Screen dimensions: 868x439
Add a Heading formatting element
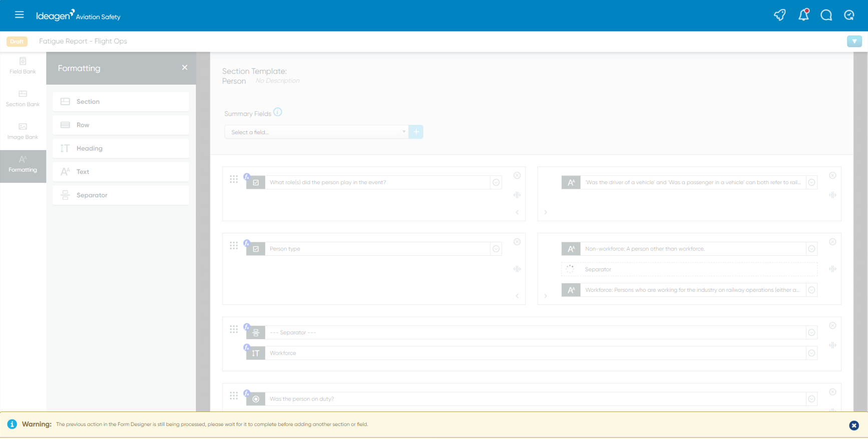[x=121, y=148]
